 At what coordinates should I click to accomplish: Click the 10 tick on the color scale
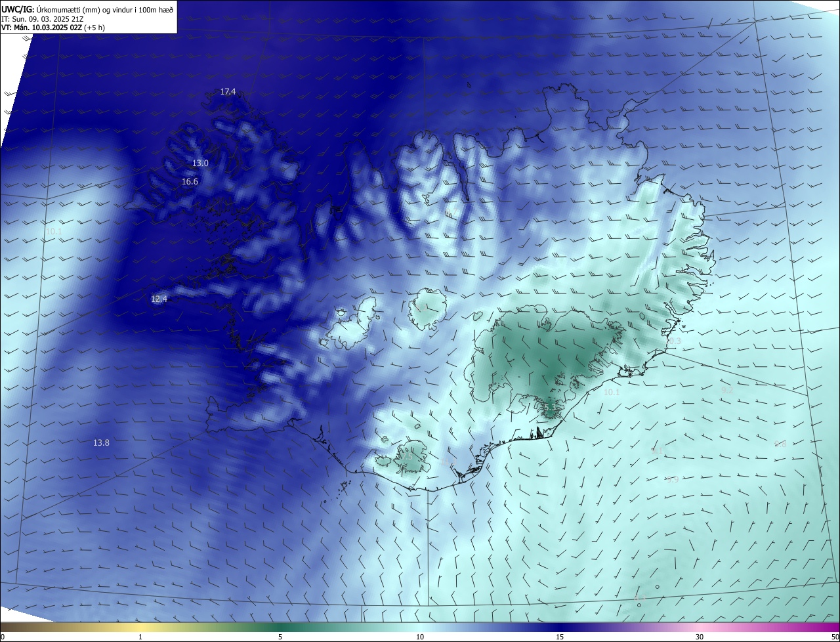click(420, 637)
